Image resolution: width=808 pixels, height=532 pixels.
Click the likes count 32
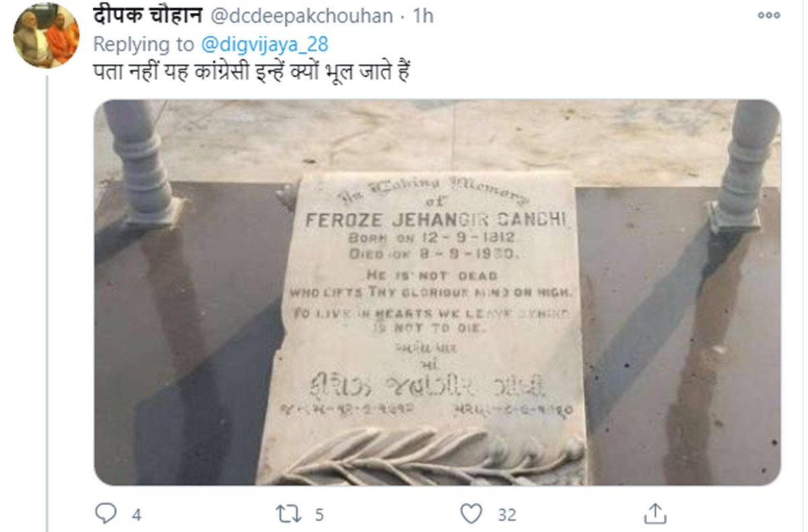pos(507,515)
